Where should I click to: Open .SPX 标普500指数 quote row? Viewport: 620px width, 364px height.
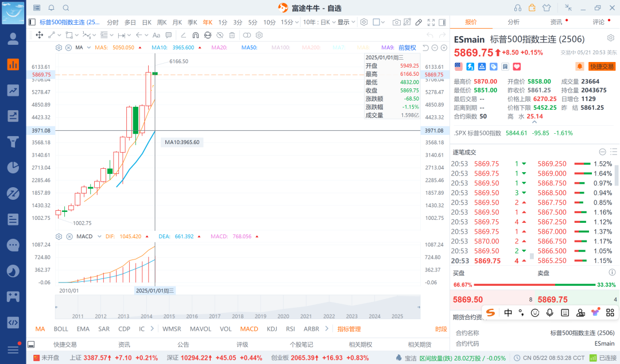tap(534, 133)
